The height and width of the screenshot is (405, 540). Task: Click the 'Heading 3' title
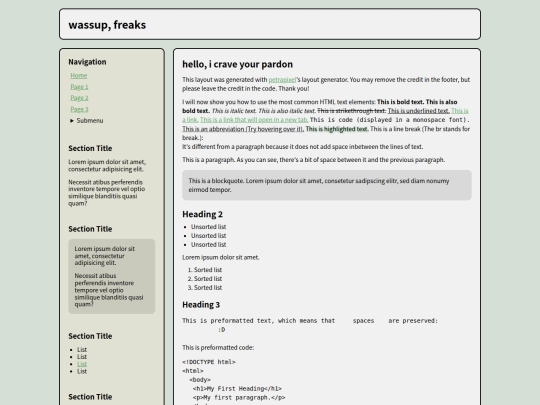(x=201, y=305)
